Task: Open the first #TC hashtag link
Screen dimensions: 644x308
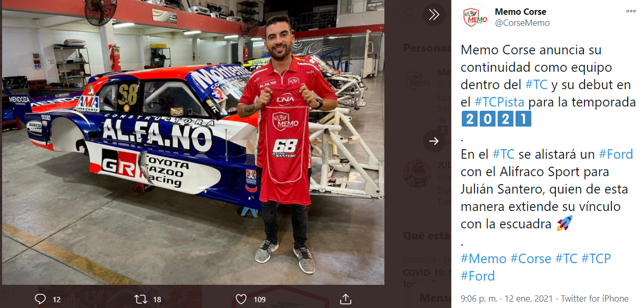Action: coord(537,85)
